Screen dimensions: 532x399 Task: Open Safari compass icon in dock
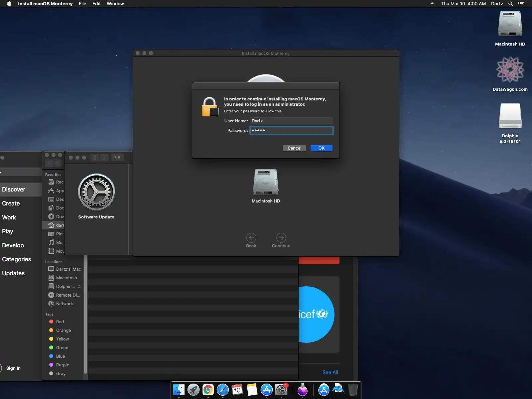[x=223, y=390]
